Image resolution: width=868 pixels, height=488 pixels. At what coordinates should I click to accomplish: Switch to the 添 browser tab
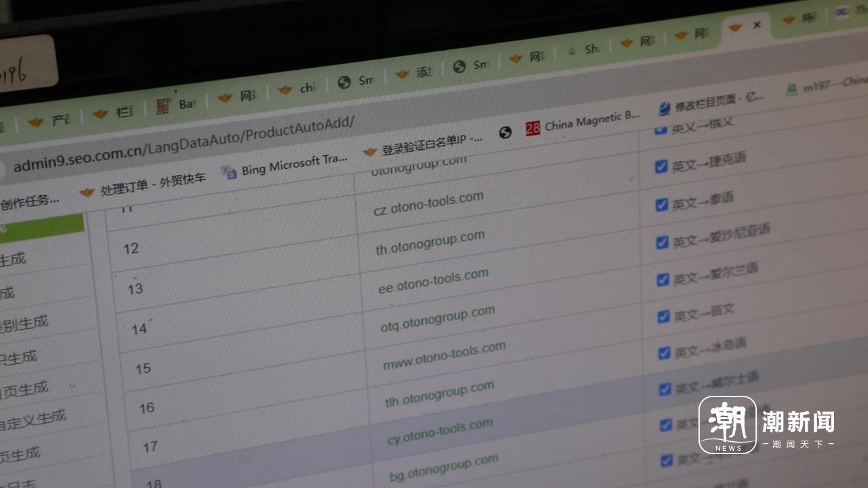tap(414, 73)
